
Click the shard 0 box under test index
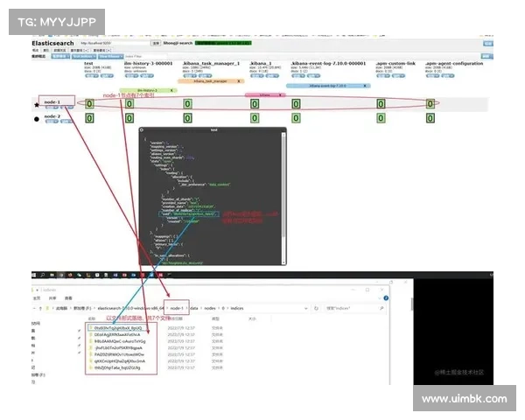[88, 104]
